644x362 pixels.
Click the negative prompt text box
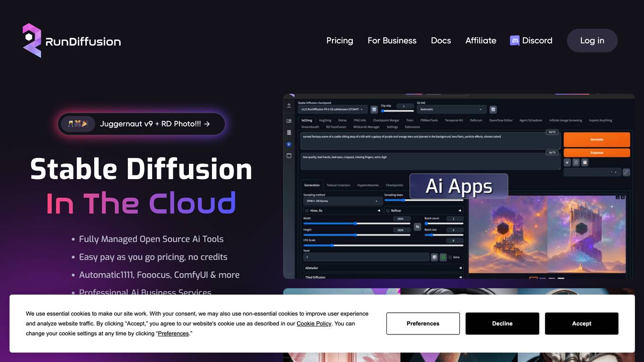[x=430, y=162]
